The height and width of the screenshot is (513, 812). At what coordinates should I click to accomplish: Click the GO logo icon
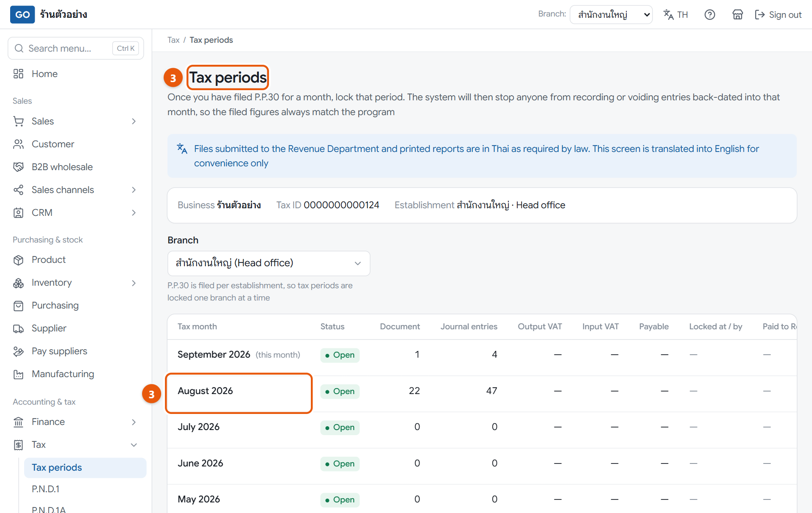click(22, 14)
